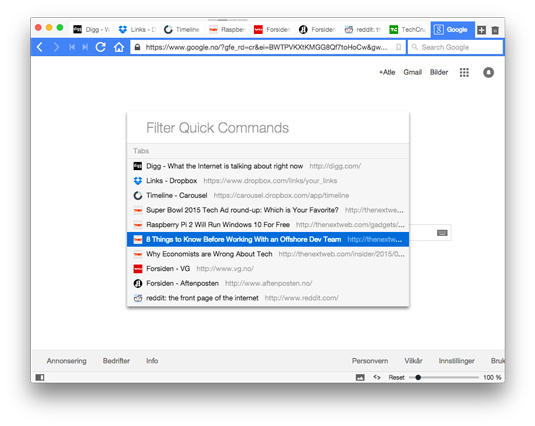
Task: Reset the page zoom level
Action: [396, 378]
